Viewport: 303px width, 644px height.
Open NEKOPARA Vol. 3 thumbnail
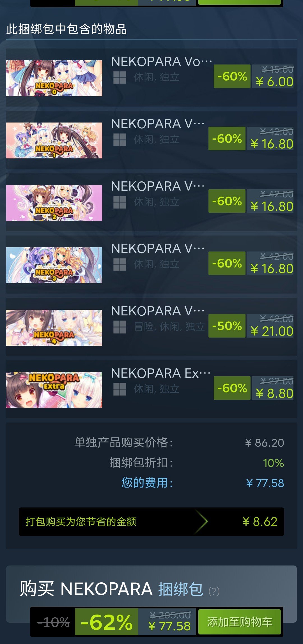pos(54,265)
